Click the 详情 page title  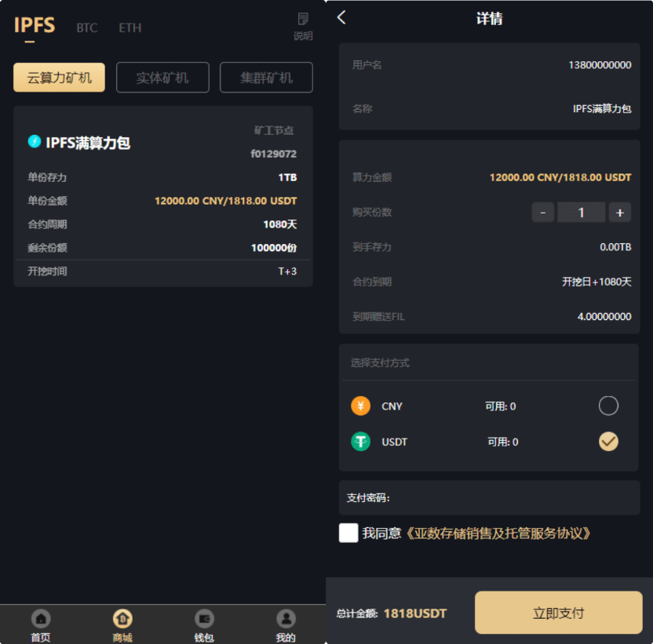click(489, 18)
